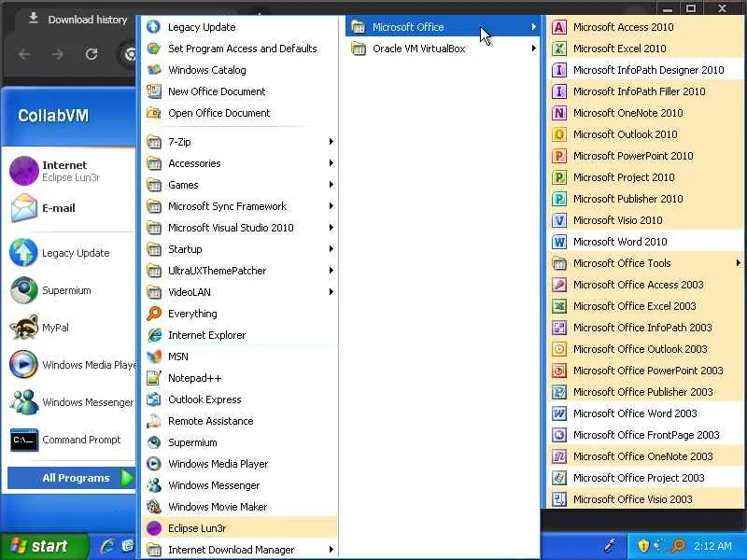Image resolution: width=747 pixels, height=560 pixels.
Task: Expand the 7-Zip submenu arrow
Action: point(331,142)
